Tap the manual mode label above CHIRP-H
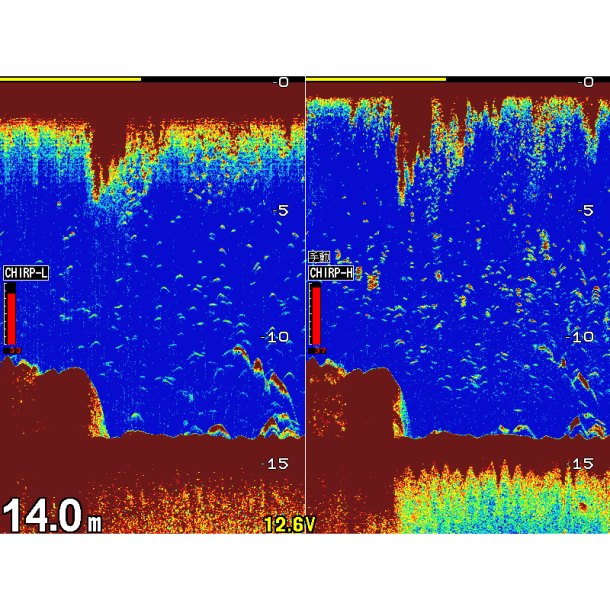The width and height of the screenshot is (610, 610). [319, 257]
